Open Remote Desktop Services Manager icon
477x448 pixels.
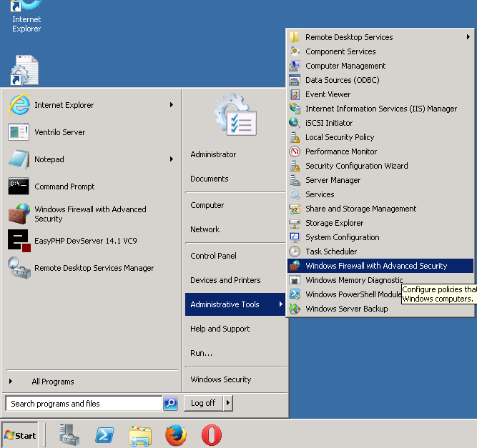[x=19, y=268]
